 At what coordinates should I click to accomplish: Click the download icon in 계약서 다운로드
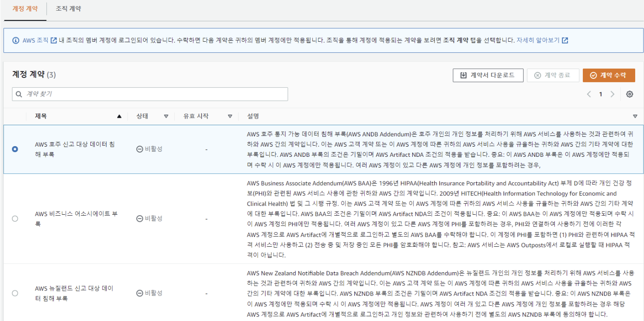click(x=463, y=75)
